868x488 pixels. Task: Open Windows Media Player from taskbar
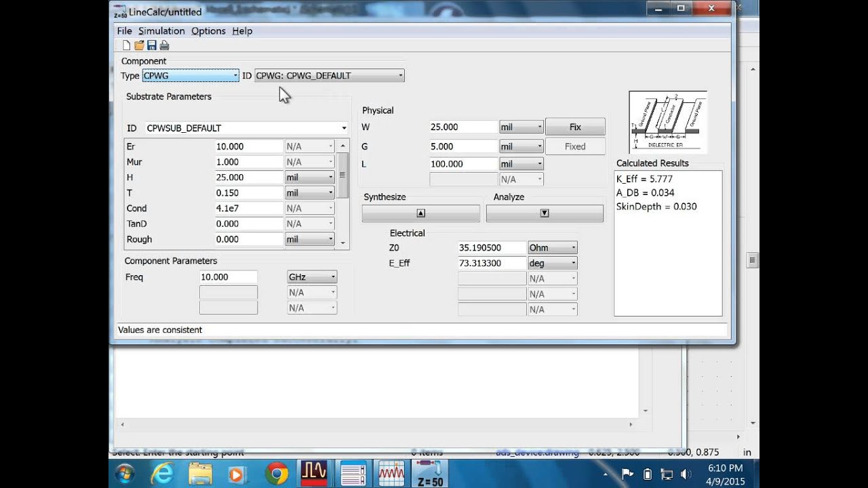point(237,473)
